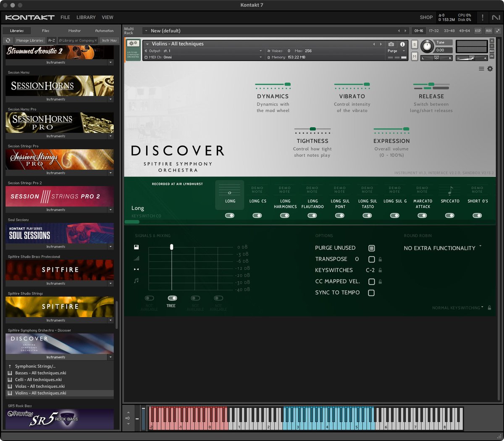Open instrument settings wrench icon
This screenshot has width=504, height=441.
click(133, 43)
